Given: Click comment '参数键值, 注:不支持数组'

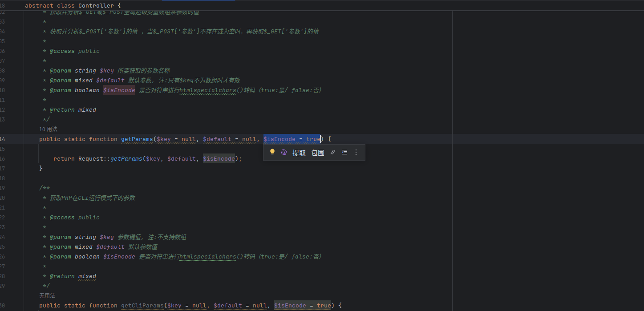Looking at the screenshot, I should coord(152,237).
